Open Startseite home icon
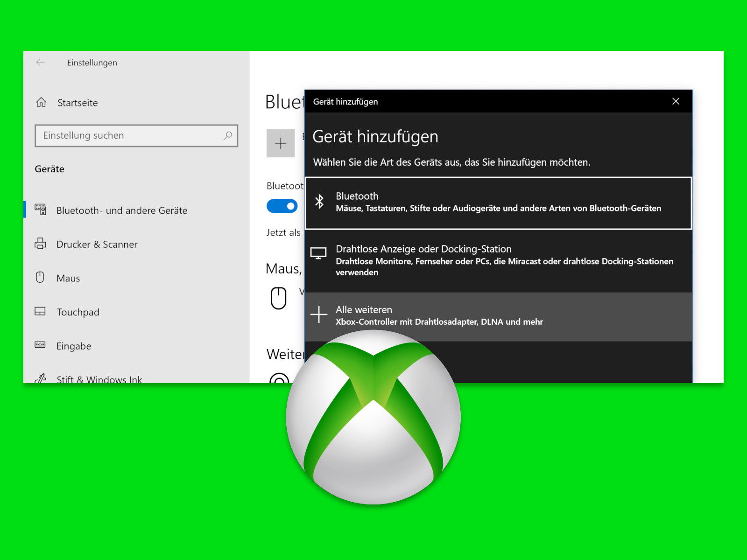 click(41, 102)
